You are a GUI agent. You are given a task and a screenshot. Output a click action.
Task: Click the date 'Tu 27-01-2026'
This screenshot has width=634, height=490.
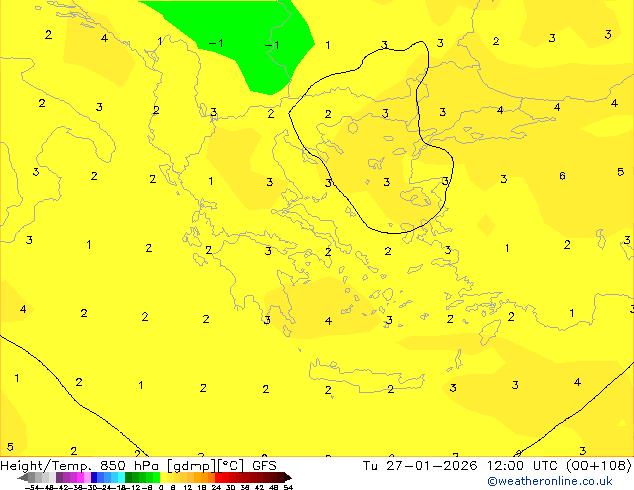420,466
